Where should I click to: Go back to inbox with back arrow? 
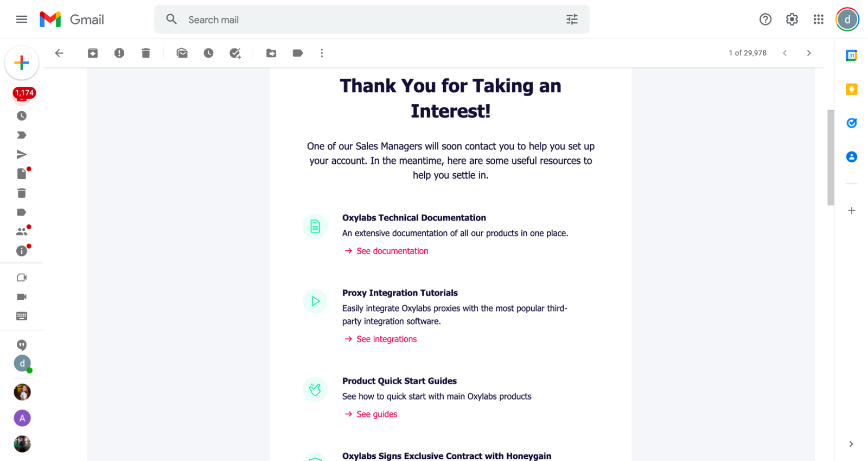coord(59,53)
